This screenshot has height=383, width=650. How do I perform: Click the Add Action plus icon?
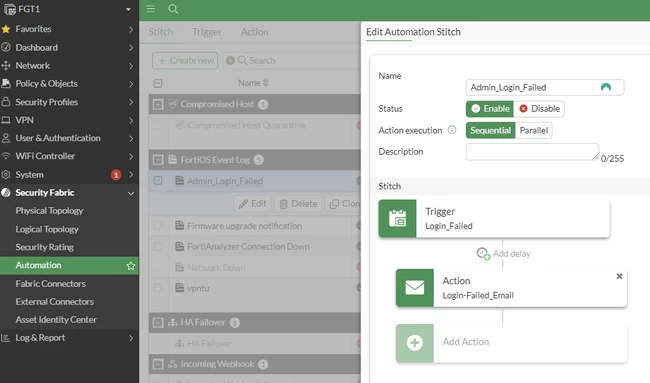(x=415, y=343)
